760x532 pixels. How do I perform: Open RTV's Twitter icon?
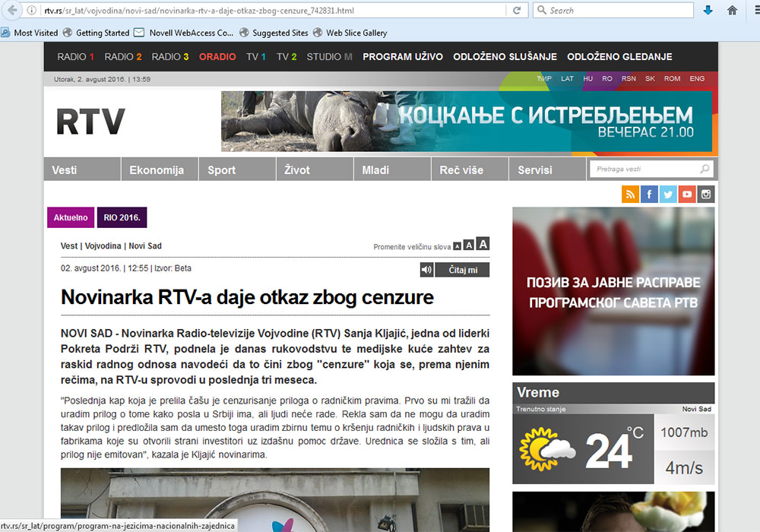pyautogui.click(x=669, y=195)
